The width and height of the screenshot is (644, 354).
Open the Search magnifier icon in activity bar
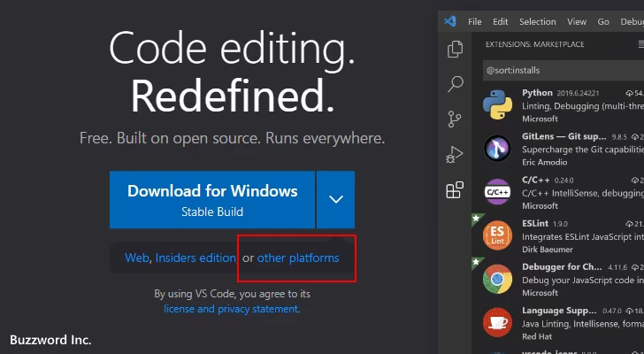[x=455, y=84]
